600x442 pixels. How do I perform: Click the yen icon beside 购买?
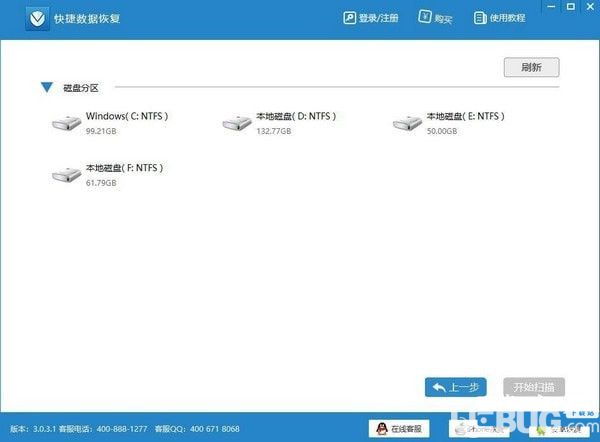pos(425,17)
